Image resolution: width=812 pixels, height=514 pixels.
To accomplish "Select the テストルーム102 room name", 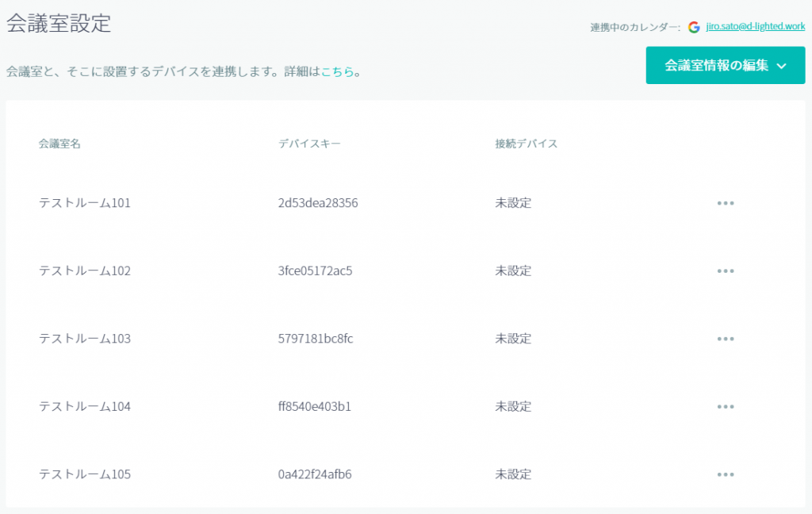I will pos(85,271).
